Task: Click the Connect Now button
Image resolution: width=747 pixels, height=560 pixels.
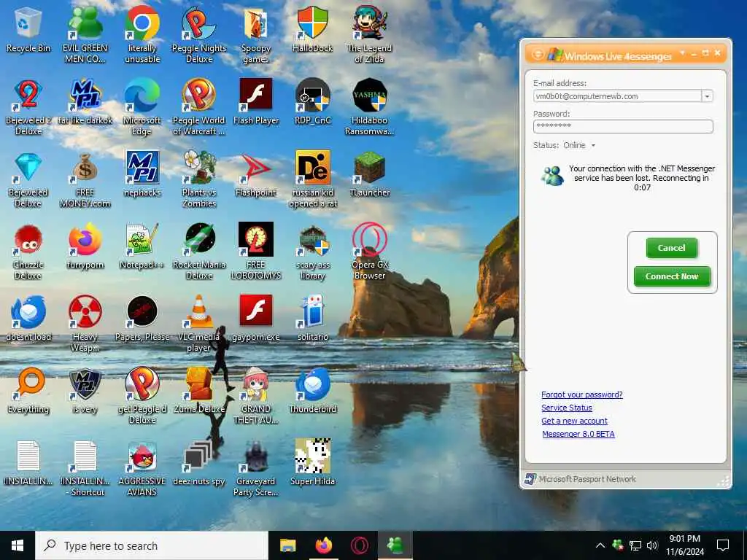Action: (x=672, y=276)
